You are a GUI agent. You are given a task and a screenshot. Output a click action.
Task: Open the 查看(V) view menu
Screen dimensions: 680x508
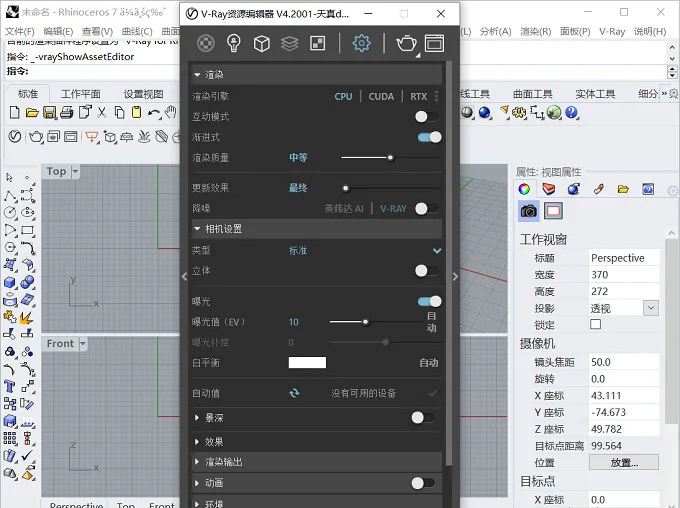[97, 31]
